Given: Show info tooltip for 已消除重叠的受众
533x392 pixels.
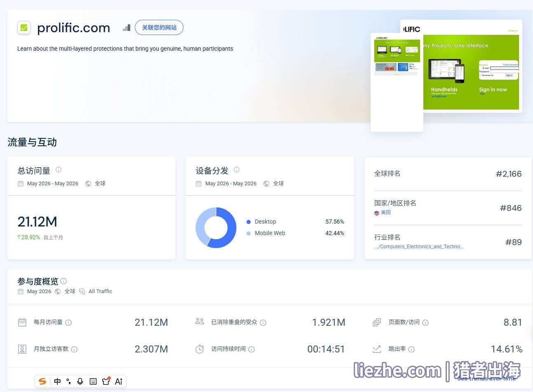Looking at the screenshot, I should (263, 323).
